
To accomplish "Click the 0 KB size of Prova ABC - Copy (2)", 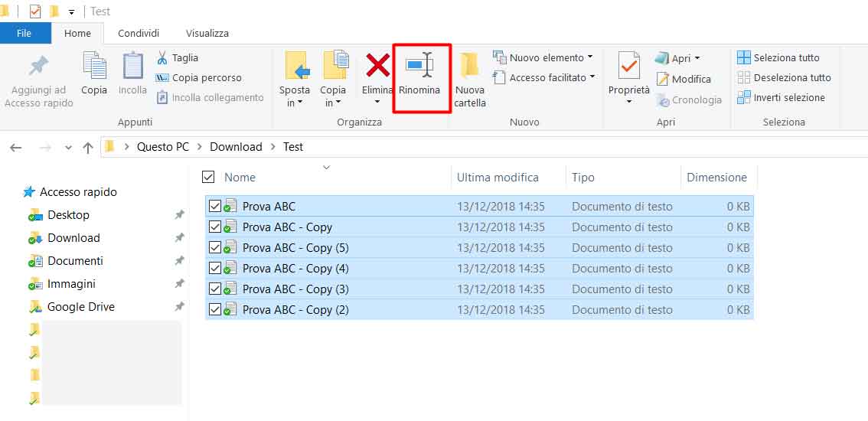I will coord(739,309).
